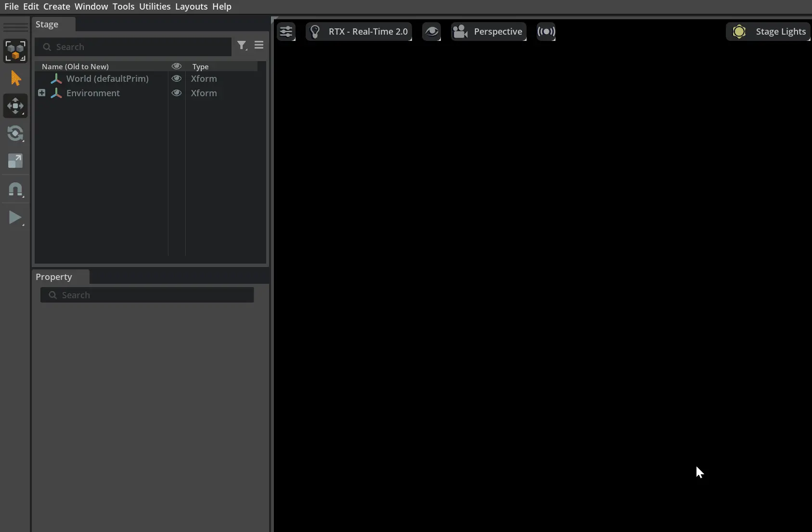Toggle the eye column header in Stage
The image size is (812, 532).
[177, 66]
